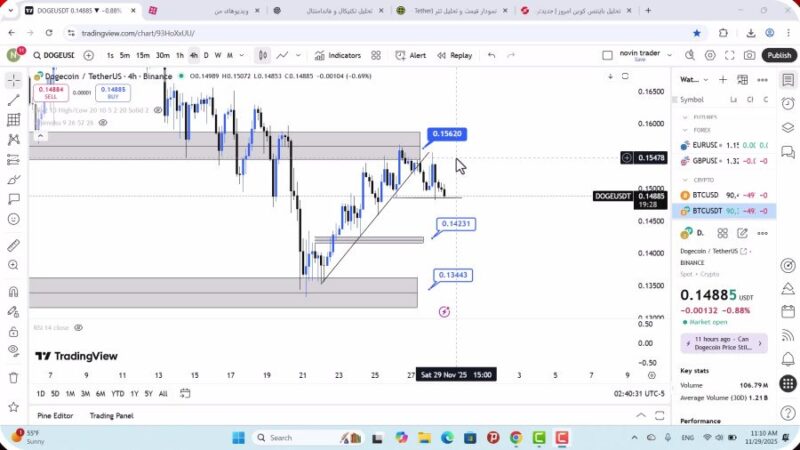Click the candlestick chart type icon

[x=262, y=55]
